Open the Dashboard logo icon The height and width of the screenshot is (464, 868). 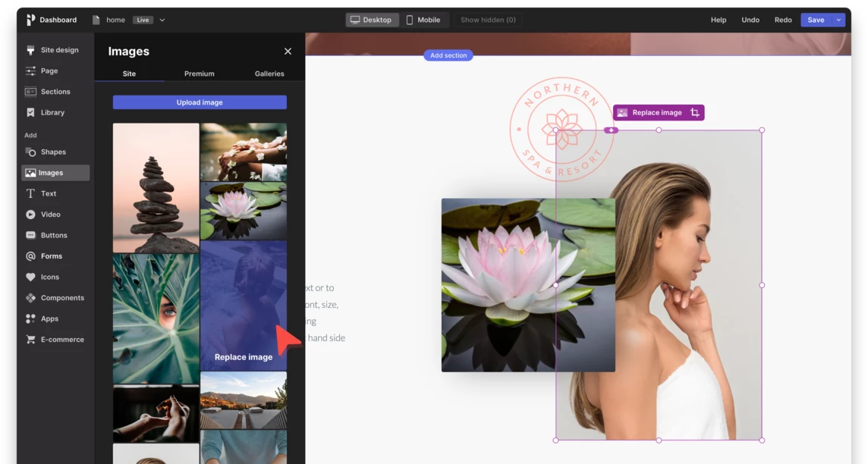30,20
